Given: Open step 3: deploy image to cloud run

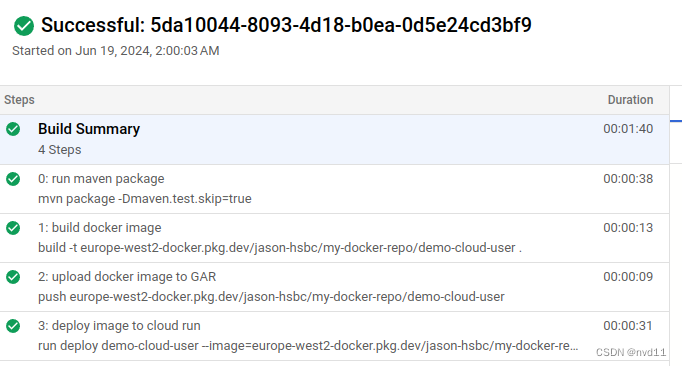Looking at the screenshot, I should coord(334,336).
